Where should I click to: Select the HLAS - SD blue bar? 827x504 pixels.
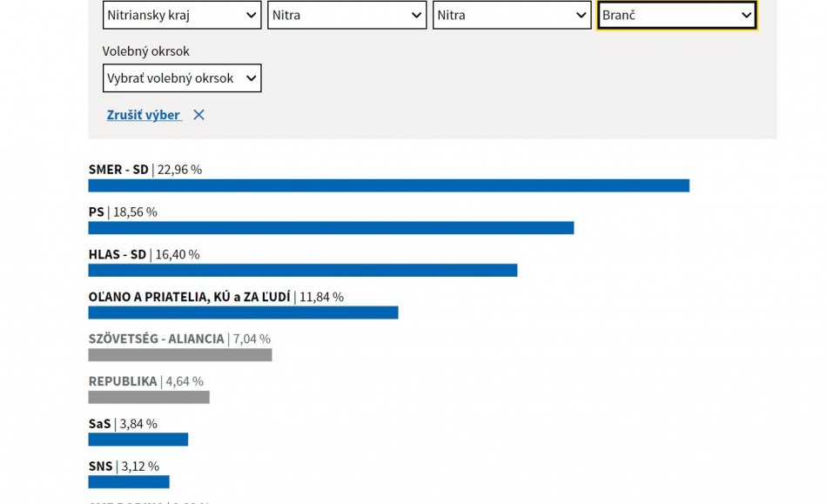coord(302,271)
